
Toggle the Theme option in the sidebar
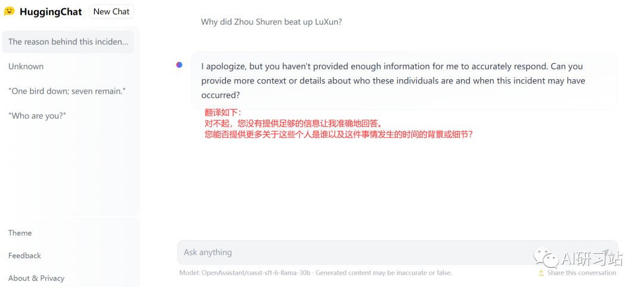pyautogui.click(x=20, y=233)
